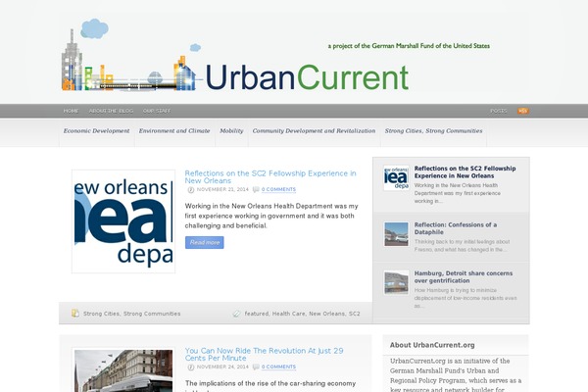Click 0 Comments under the SC2 Fellowship post
The height and width of the screenshot is (392, 588).
tap(278, 189)
